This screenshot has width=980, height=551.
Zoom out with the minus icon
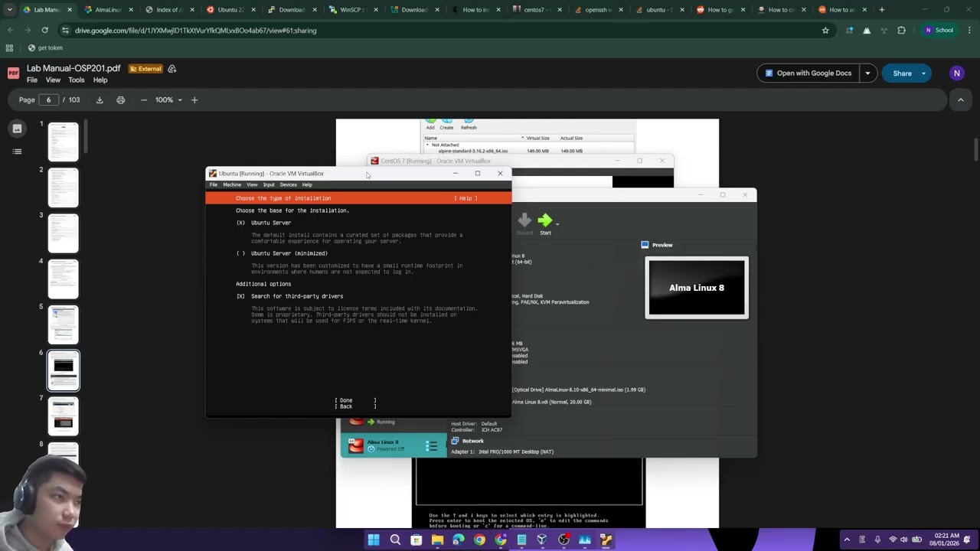(x=143, y=99)
